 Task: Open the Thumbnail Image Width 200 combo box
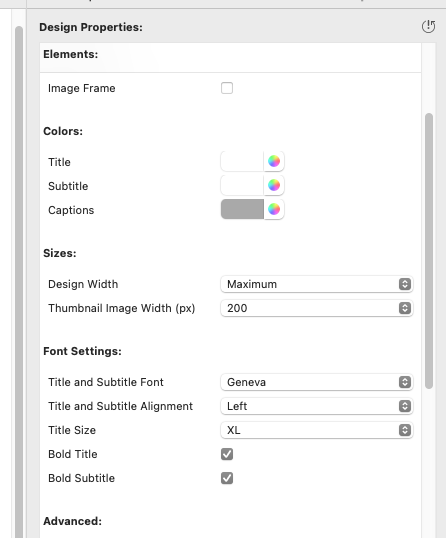pos(317,308)
